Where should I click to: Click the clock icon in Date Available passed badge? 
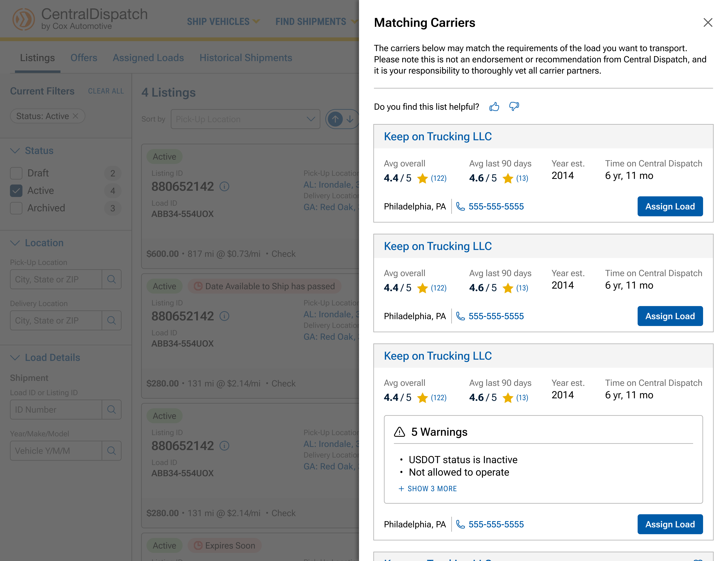tap(198, 286)
